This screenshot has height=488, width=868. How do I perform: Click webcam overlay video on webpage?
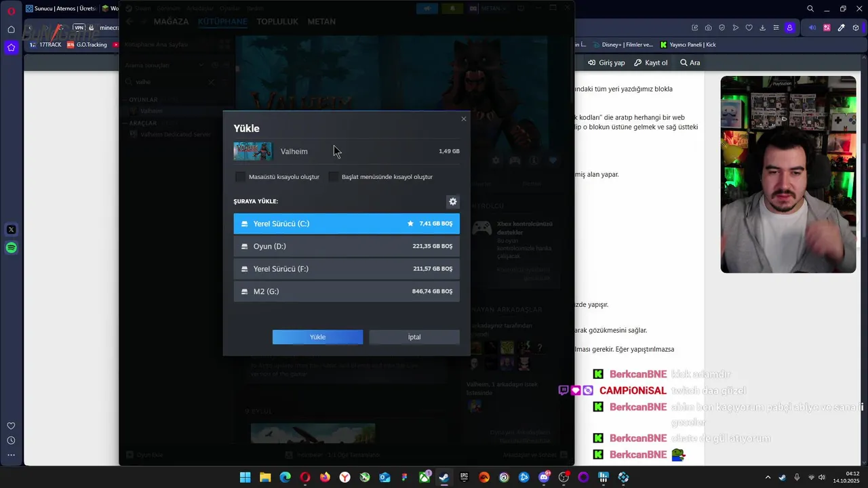(x=788, y=174)
